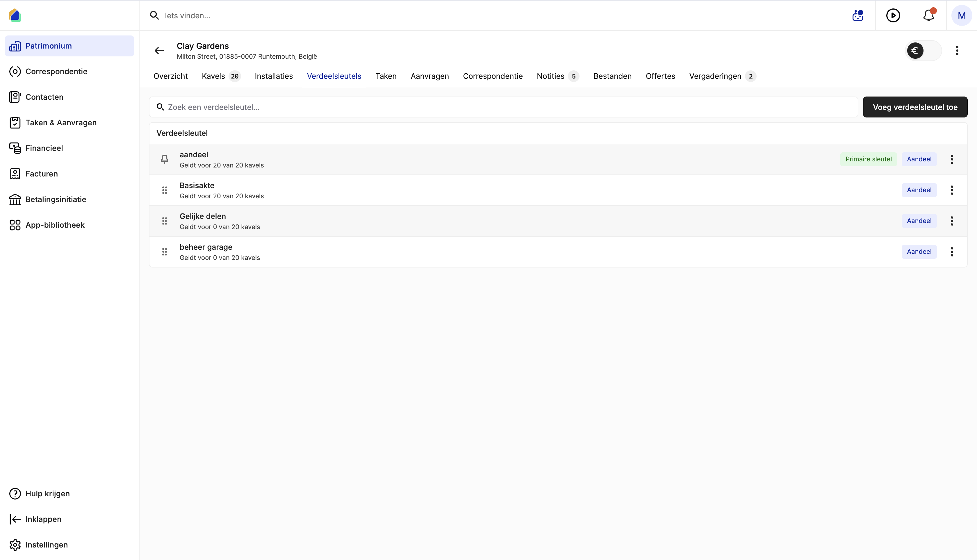The height and width of the screenshot is (560, 977).
Task: Open the aandeel verdeelsleutel
Action: click(558, 159)
